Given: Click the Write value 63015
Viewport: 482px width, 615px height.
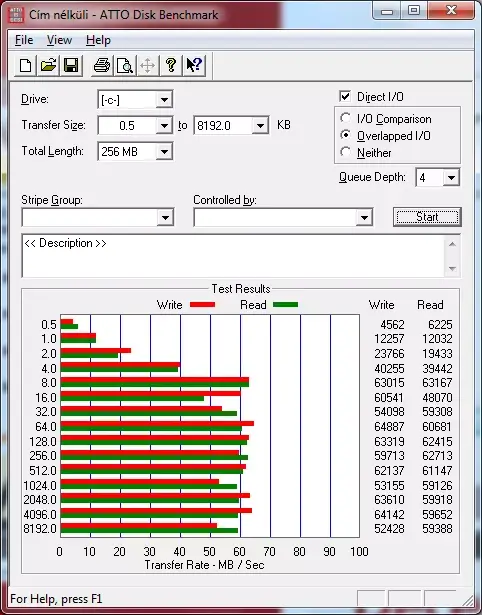Looking at the screenshot, I should coord(389,382).
